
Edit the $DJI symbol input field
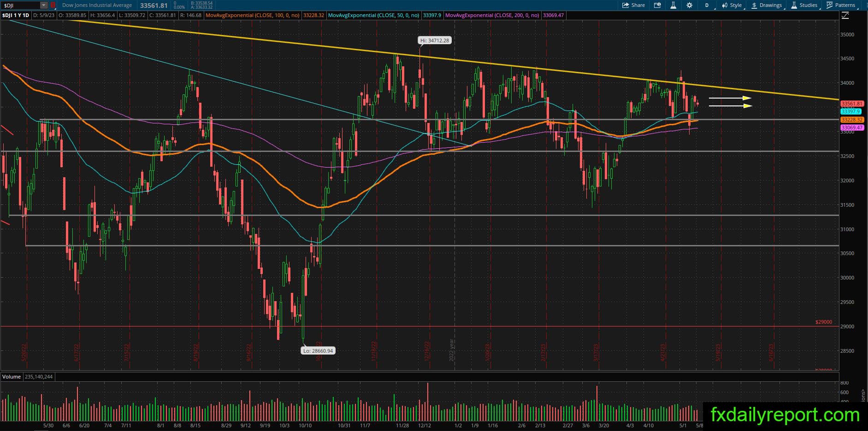tap(20, 5)
